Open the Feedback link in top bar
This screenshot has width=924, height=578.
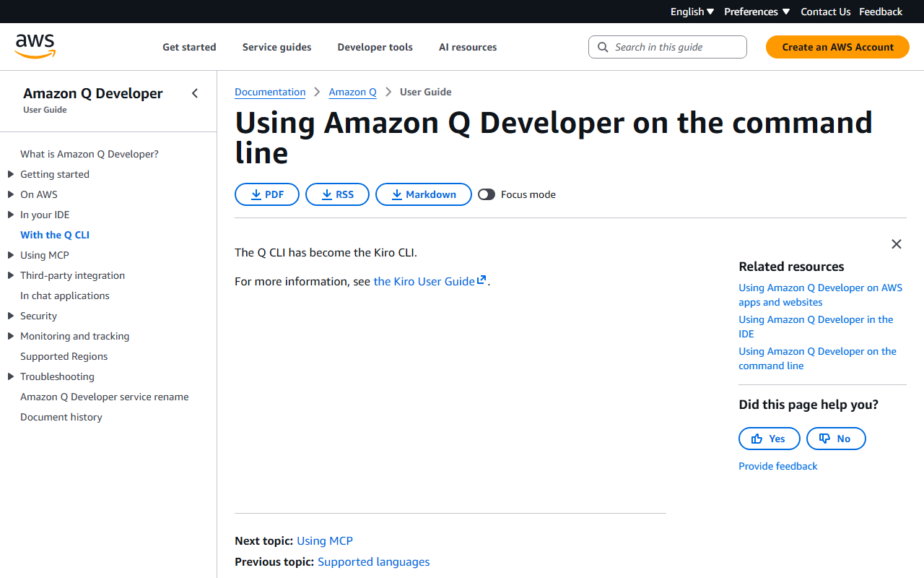click(881, 12)
